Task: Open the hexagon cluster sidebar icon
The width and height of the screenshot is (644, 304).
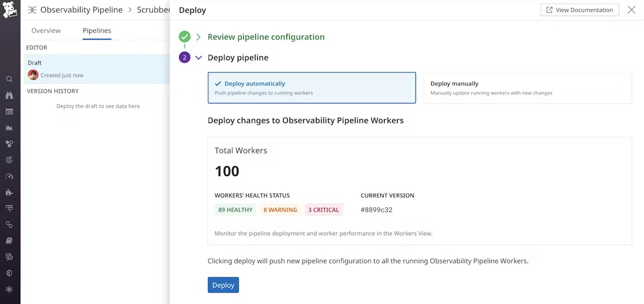Action: 9,144
